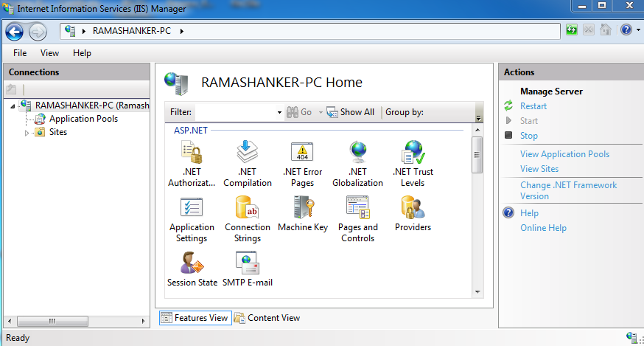This screenshot has width=644, height=346.
Task: Click the Filter text input field
Action: pos(235,112)
